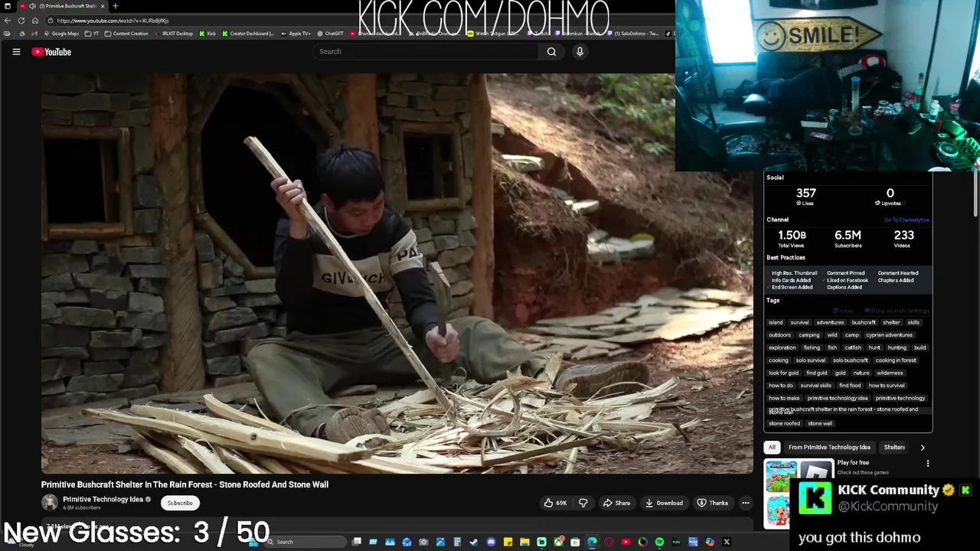The image size is (980, 551).
Task: Select From Primitive Technology Idea chip
Action: [829, 447]
